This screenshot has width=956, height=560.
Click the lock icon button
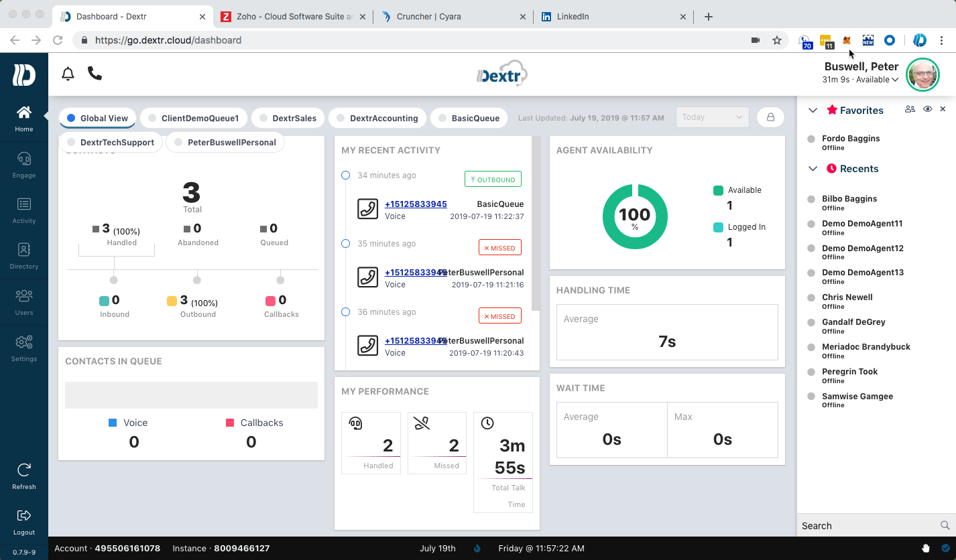tap(771, 117)
